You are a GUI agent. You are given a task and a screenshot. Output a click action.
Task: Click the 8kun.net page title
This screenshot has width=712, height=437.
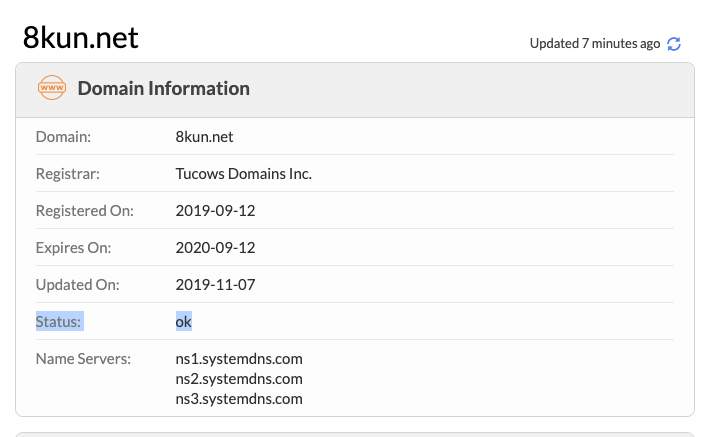coord(80,38)
